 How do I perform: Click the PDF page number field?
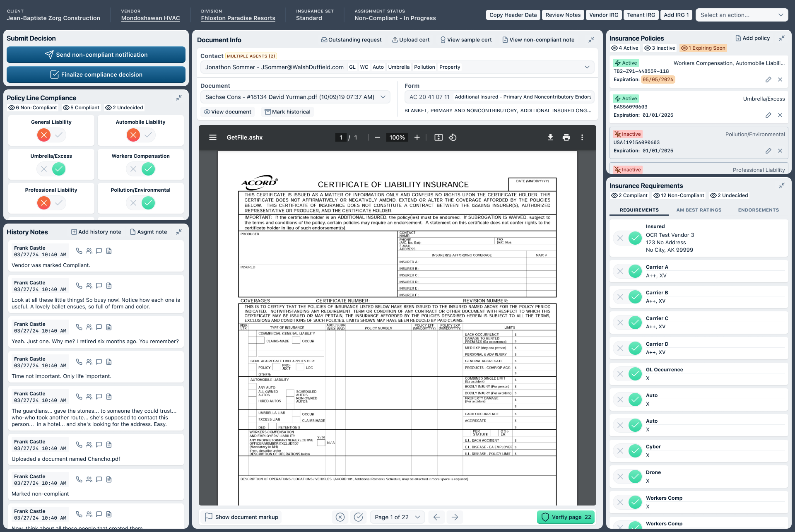pyautogui.click(x=341, y=137)
